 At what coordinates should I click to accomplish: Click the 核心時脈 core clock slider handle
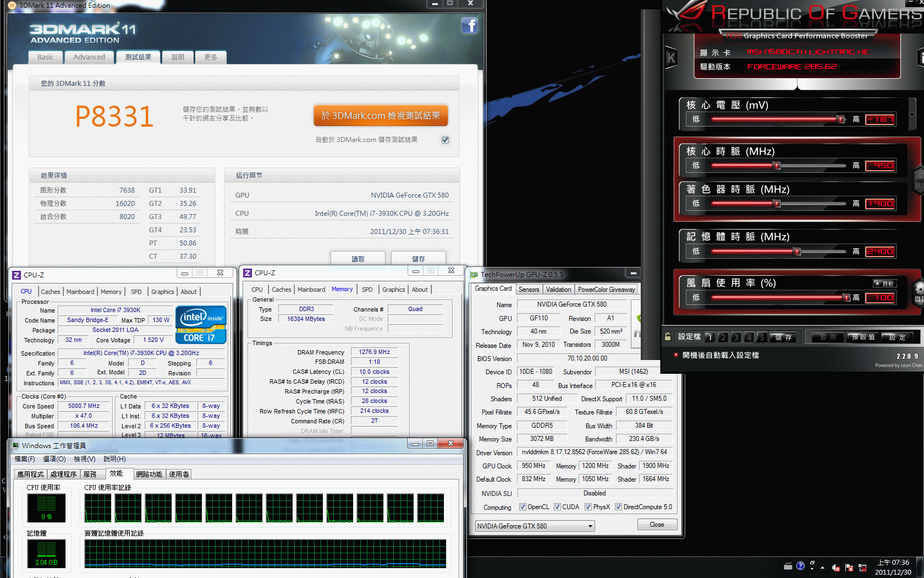[777, 165]
